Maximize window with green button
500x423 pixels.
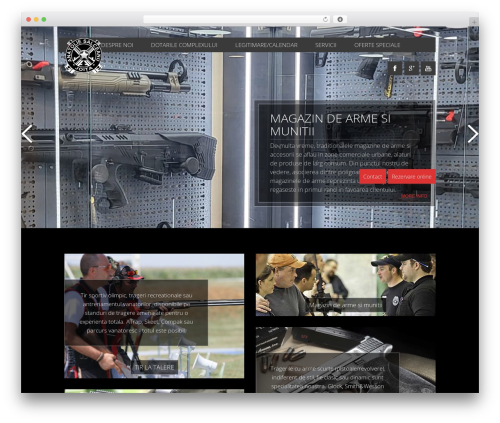point(44,20)
